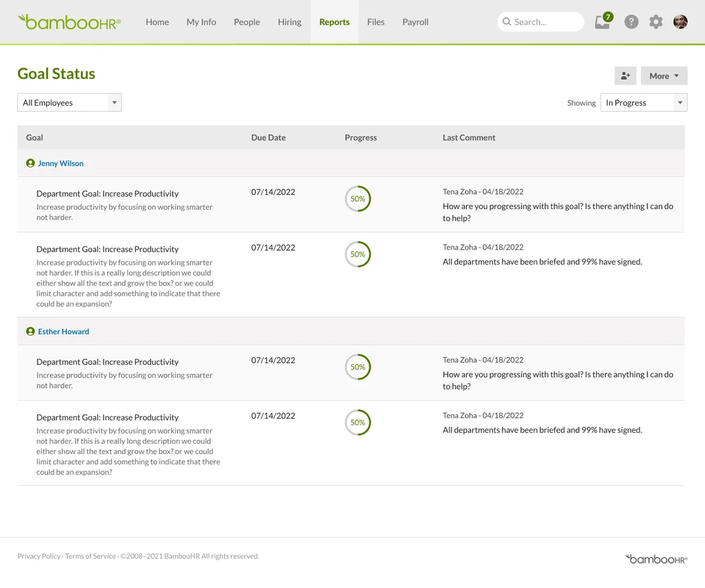Click the Last Comment column header
Viewport: 705px width, 588px height.
pos(469,138)
